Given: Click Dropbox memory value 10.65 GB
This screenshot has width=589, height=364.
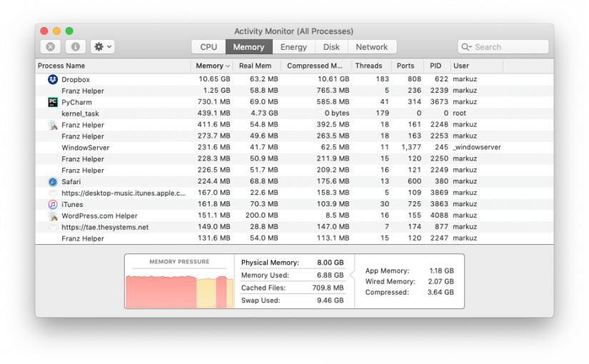Looking at the screenshot, I should 214,79.
